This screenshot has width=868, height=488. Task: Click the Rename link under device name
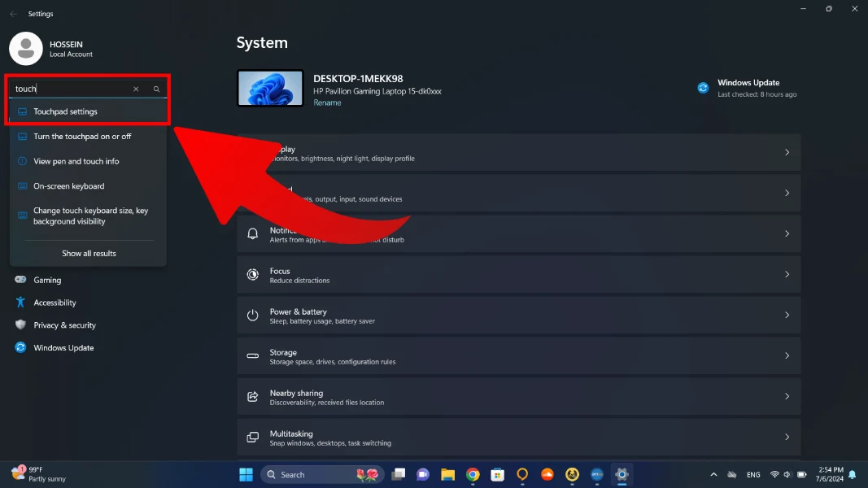[x=327, y=103]
